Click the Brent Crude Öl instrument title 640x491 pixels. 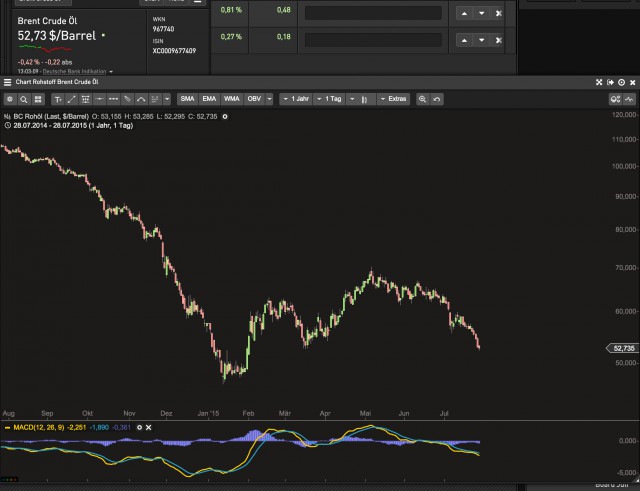pyautogui.click(x=47, y=21)
